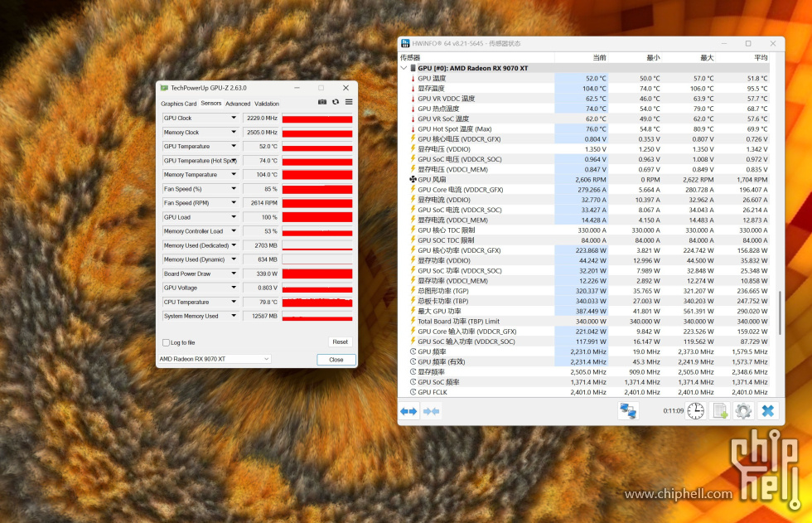Click the Memory Used (Dynamic) value 634 MB

(x=261, y=260)
